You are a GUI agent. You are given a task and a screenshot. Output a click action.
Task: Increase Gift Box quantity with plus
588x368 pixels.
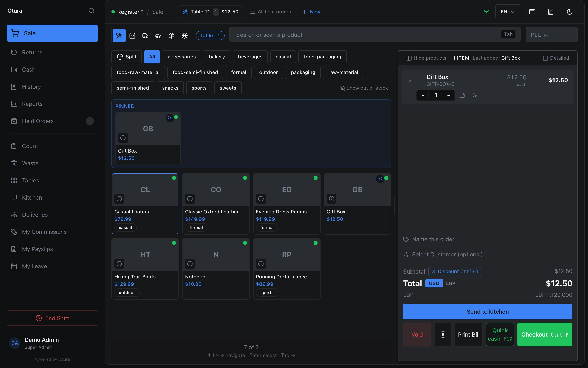tap(449, 95)
